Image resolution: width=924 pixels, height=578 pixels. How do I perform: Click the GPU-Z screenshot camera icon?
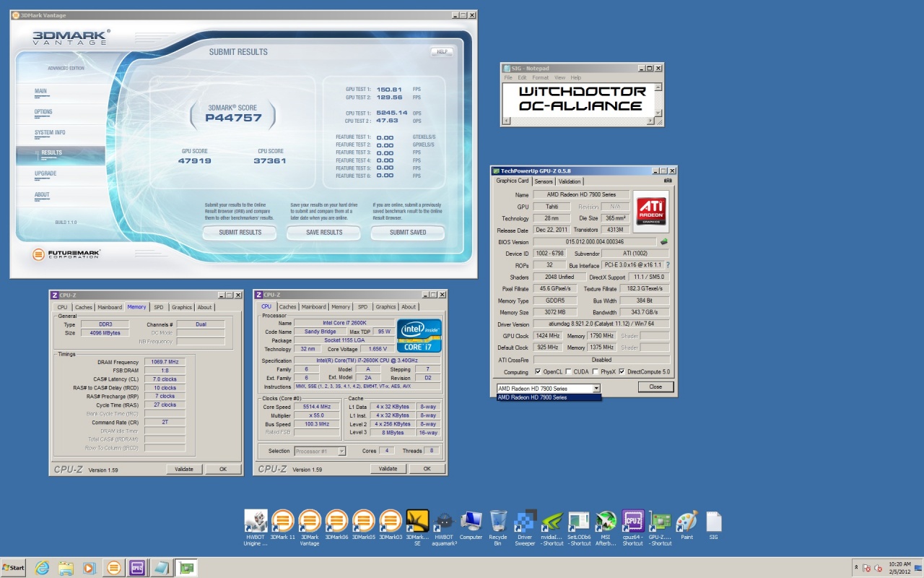coord(668,181)
